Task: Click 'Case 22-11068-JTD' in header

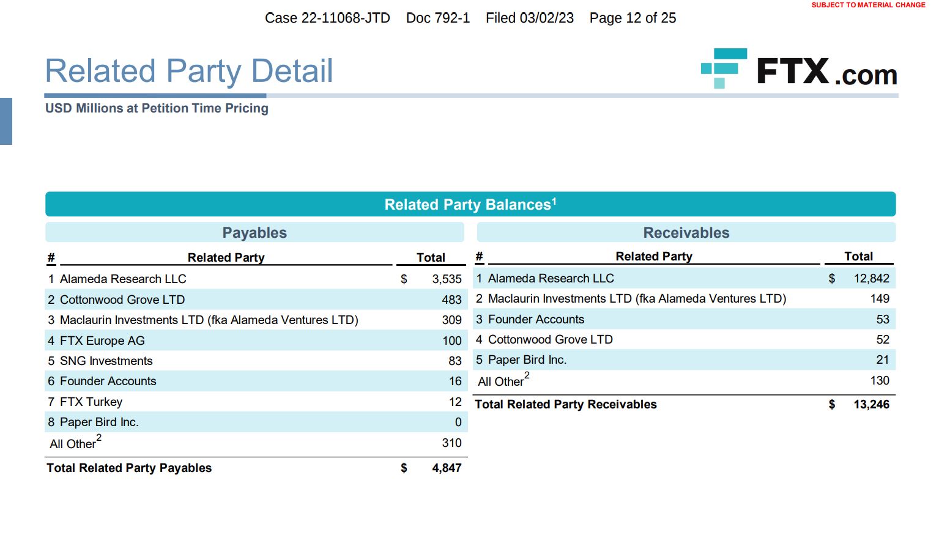Action: (327, 18)
